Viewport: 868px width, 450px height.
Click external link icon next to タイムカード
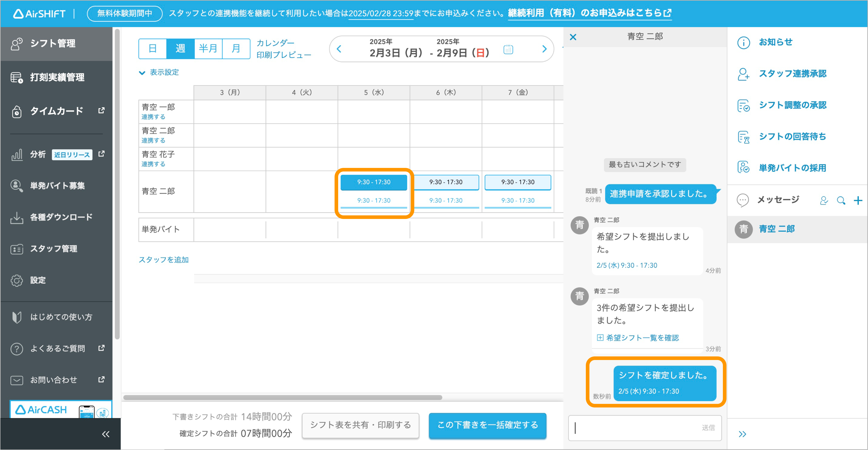[101, 110]
